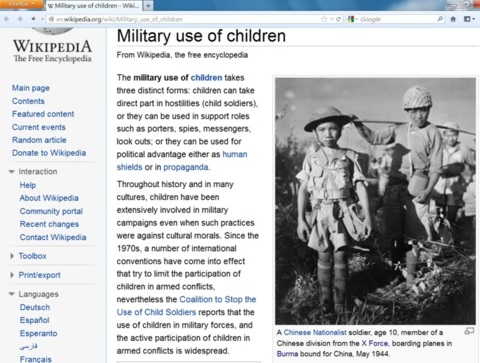Open Featured content link
This screenshot has height=363, width=480.
(x=43, y=114)
